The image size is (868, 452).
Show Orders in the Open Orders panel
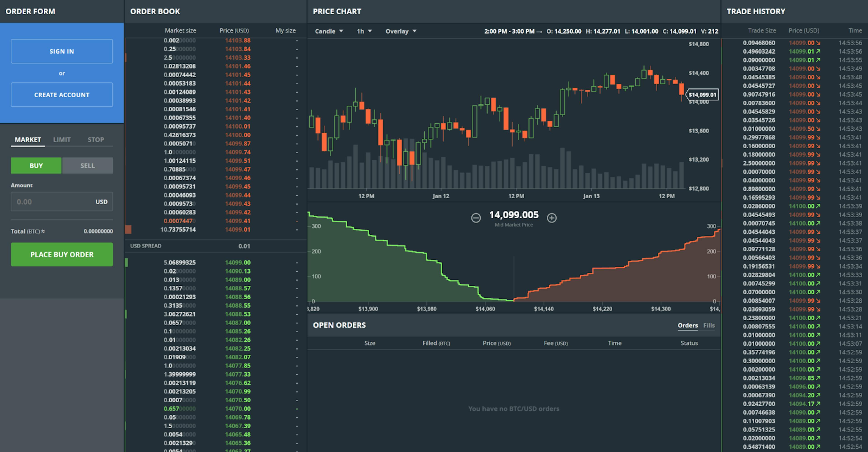tap(688, 325)
